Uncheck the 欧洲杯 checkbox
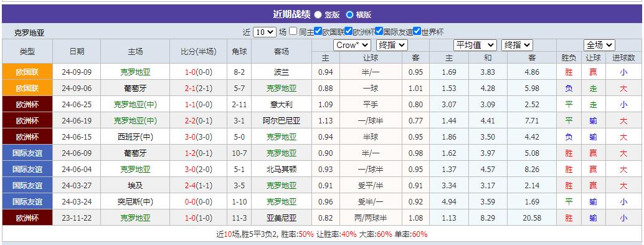The image size is (644, 245). point(349,31)
